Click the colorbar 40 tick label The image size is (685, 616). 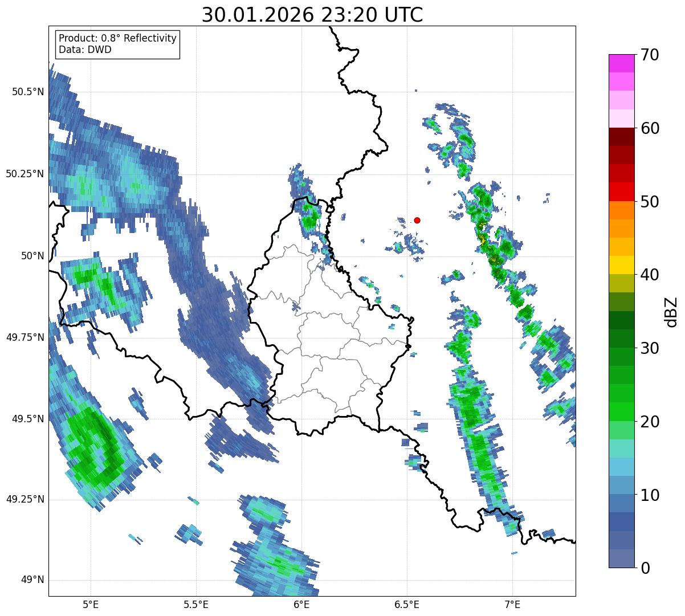(x=650, y=275)
